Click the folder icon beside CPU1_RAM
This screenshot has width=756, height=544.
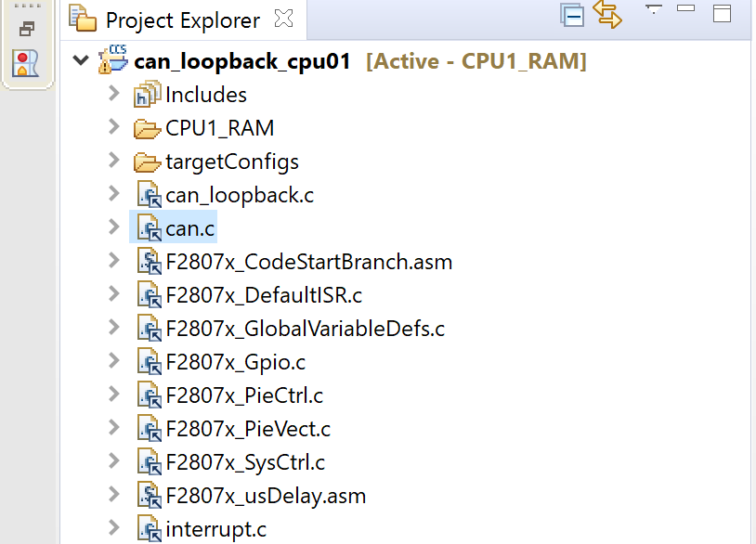pos(148,127)
